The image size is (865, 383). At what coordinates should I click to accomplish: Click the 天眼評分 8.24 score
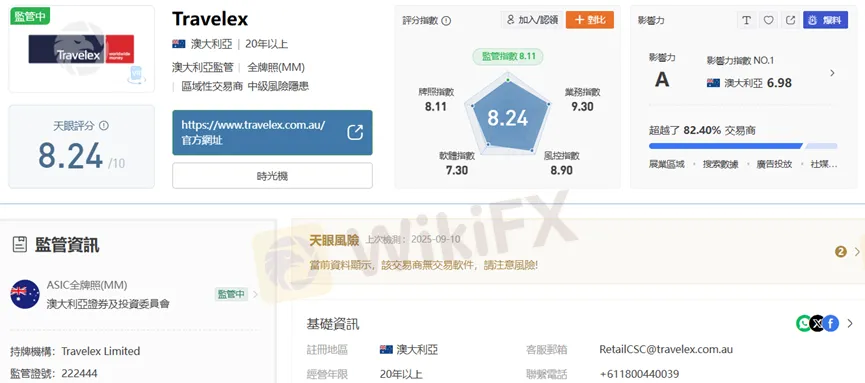71,156
